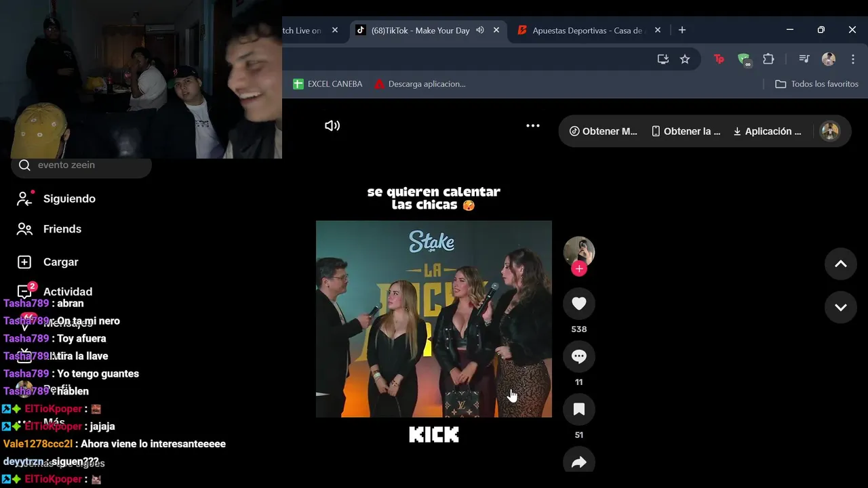This screenshot has width=868, height=488.
Task: Open the Todos los favoritos folder
Action: click(817, 84)
